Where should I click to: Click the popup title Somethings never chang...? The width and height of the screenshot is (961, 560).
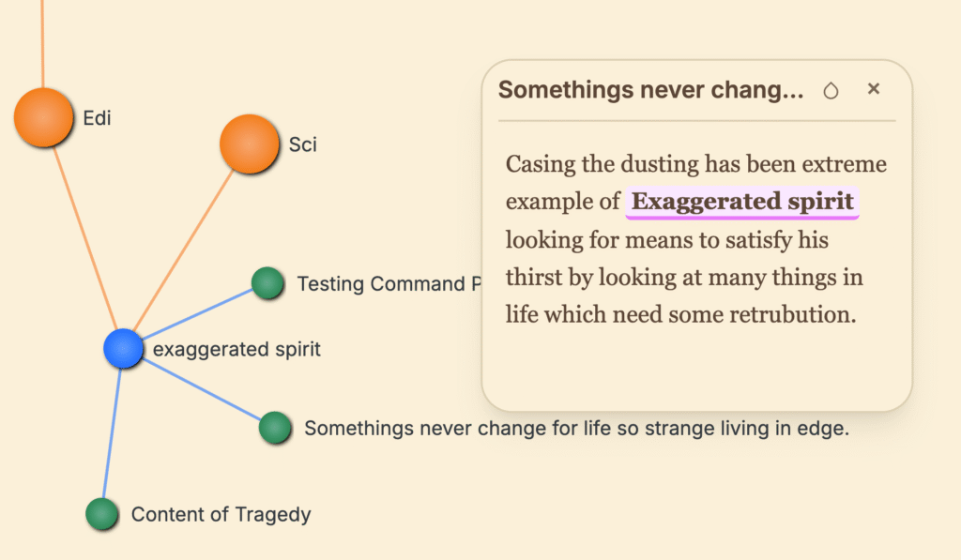coord(650,90)
